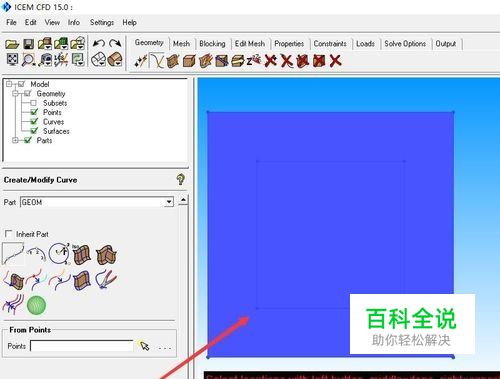Click the Save Project floppy icon
Viewport: 500px width, 379px height.
29,44
